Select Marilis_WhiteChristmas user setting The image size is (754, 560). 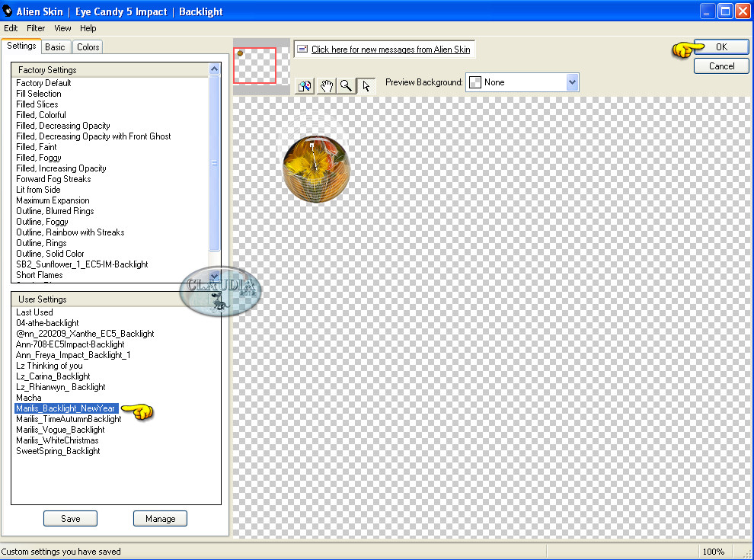tap(57, 440)
